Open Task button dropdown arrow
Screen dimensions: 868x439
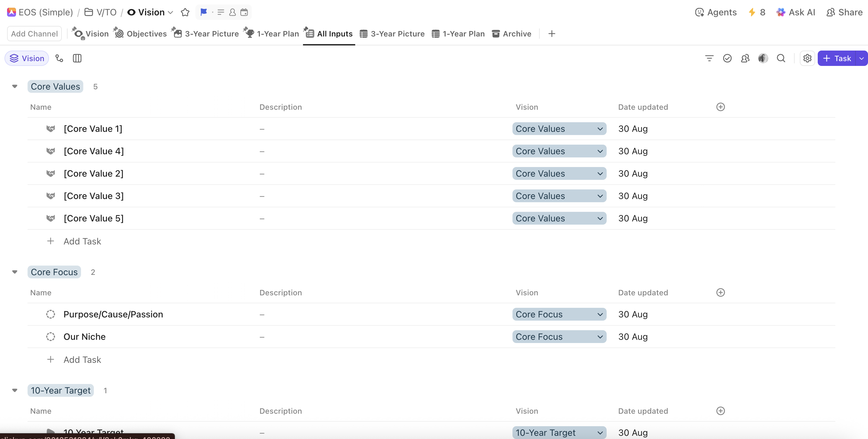pyautogui.click(x=861, y=58)
